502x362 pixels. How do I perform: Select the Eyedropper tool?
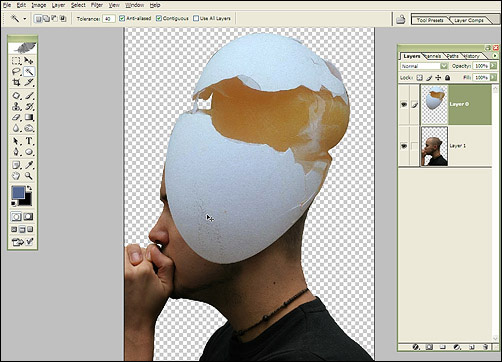pos(29,165)
